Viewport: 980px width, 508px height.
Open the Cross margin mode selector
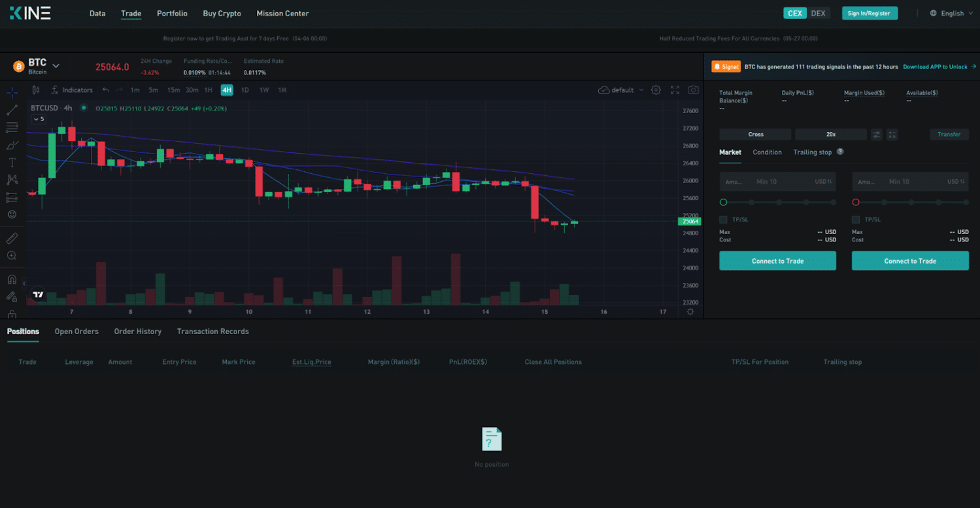coord(755,134)
